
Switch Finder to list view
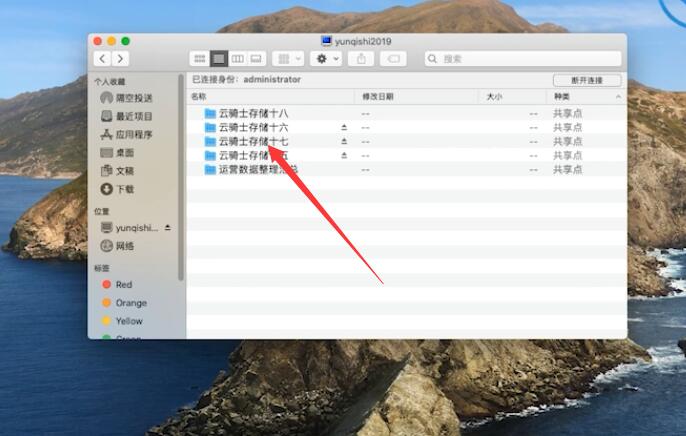219,59
